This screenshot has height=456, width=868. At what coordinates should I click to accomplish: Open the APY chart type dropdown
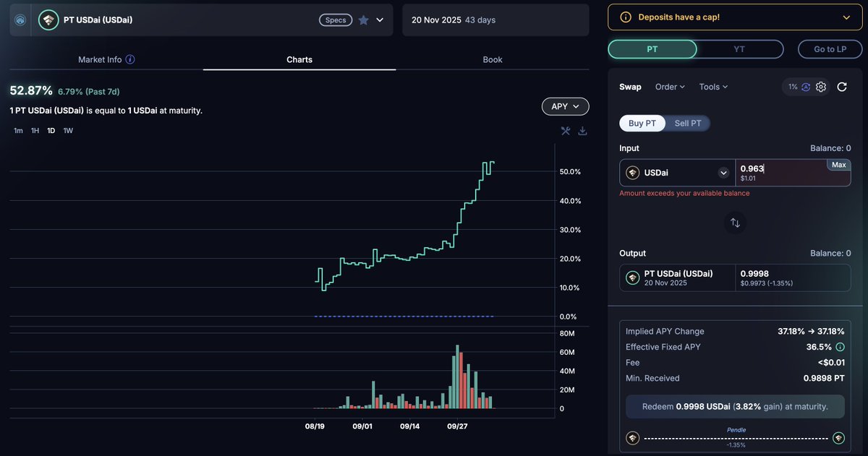565,106
